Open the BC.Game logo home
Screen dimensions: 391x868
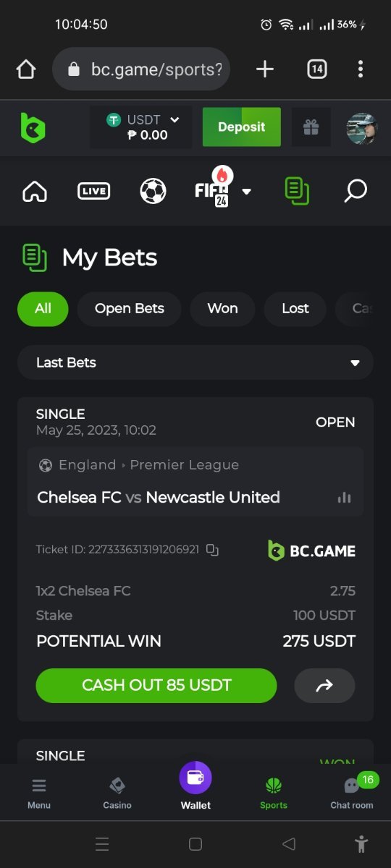33,128
